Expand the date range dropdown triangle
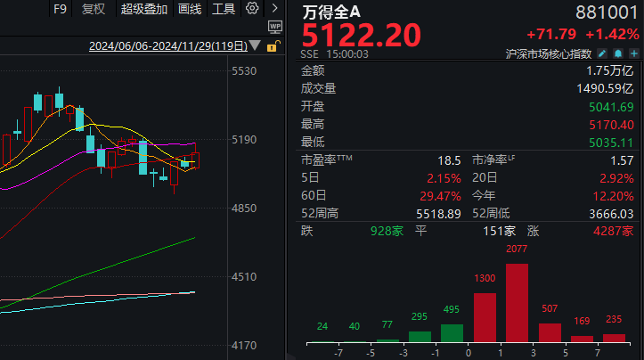 (x=255, y=45)
